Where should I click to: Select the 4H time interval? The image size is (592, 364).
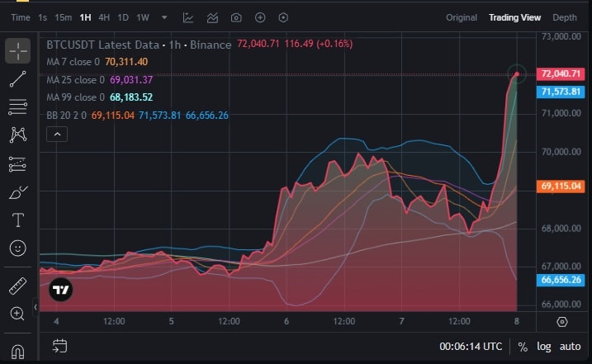[104, 17]
